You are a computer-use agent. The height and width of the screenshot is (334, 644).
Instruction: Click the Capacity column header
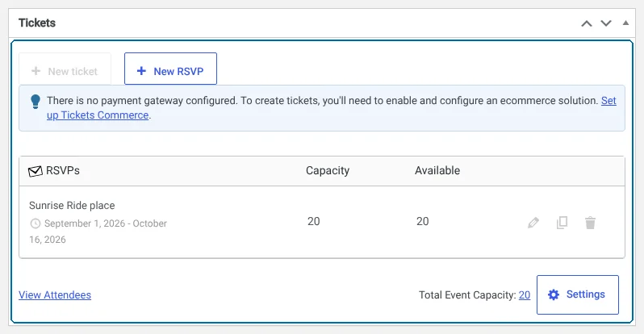[328, 170]
